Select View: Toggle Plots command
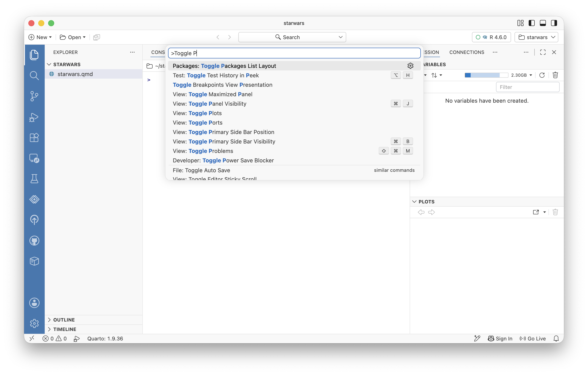Viewport: 588px width, 375px height. [x=294, y=113]
